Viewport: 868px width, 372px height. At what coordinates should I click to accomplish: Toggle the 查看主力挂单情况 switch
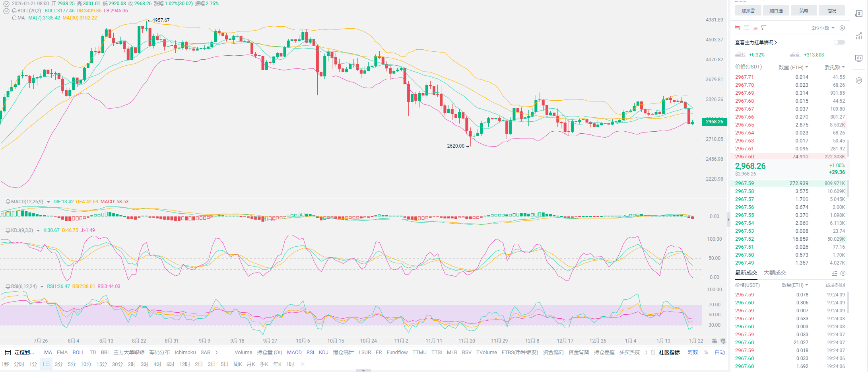click(x=839, y=42)
